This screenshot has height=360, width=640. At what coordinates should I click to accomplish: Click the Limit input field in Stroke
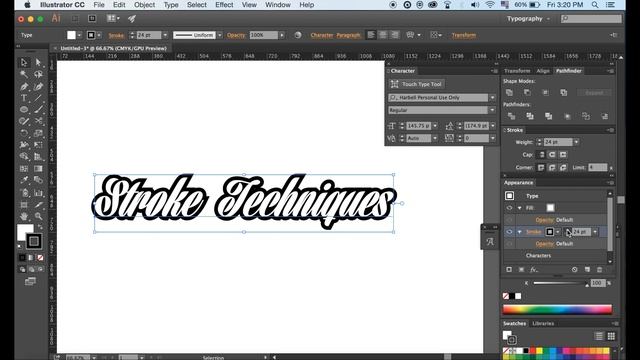(x=598, y=168)
